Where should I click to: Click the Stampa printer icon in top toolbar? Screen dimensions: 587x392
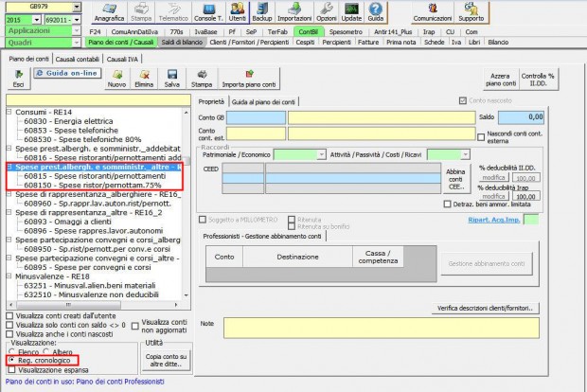[x=141, y=12]
